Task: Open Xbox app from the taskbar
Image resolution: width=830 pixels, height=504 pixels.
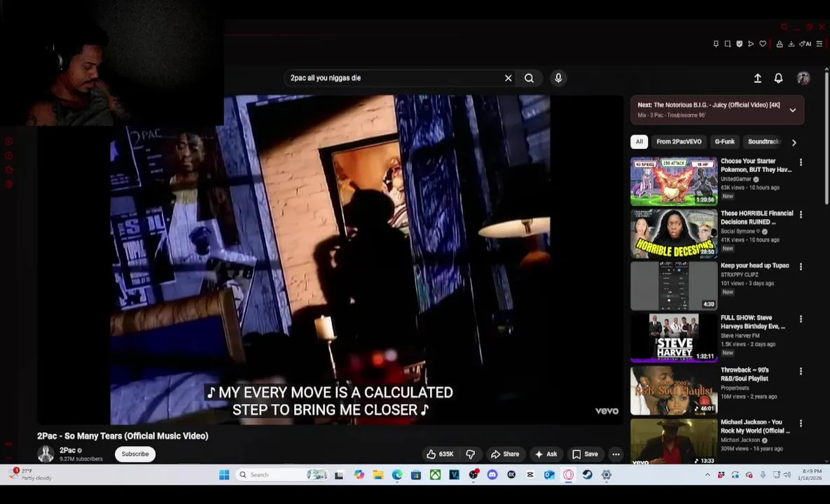Action: (435, 475)
